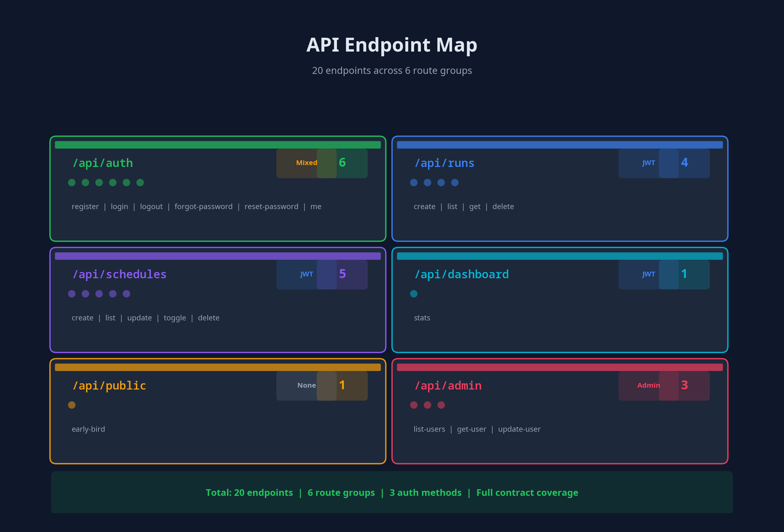
Task: Click the None auth badge
Action: [x=306, y=386]
